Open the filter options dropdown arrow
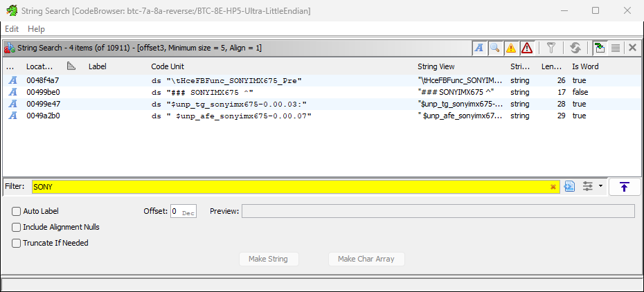Image resolution: width=644 pixels, height=292 pixels. pos(600,187)
